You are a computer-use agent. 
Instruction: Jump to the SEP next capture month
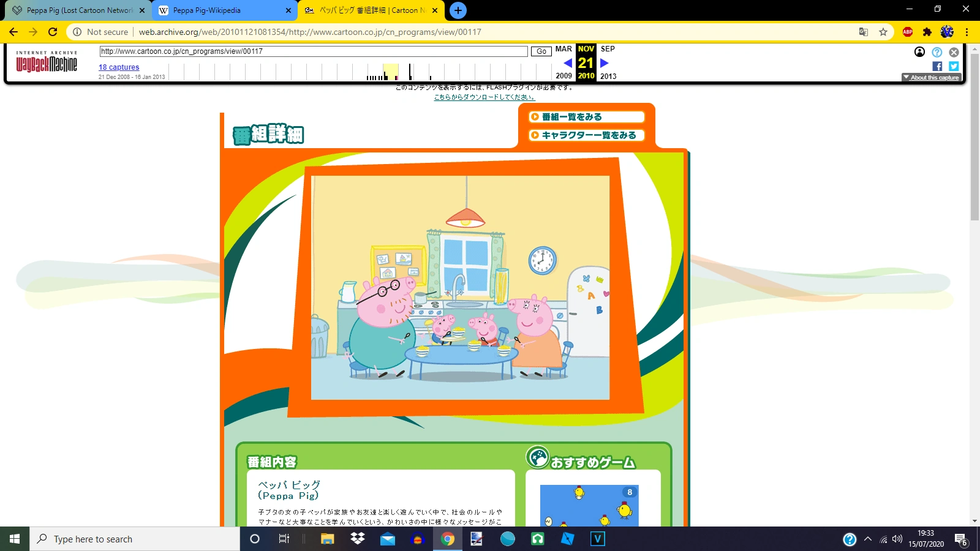pyautogui.click(x=608, y=49)
